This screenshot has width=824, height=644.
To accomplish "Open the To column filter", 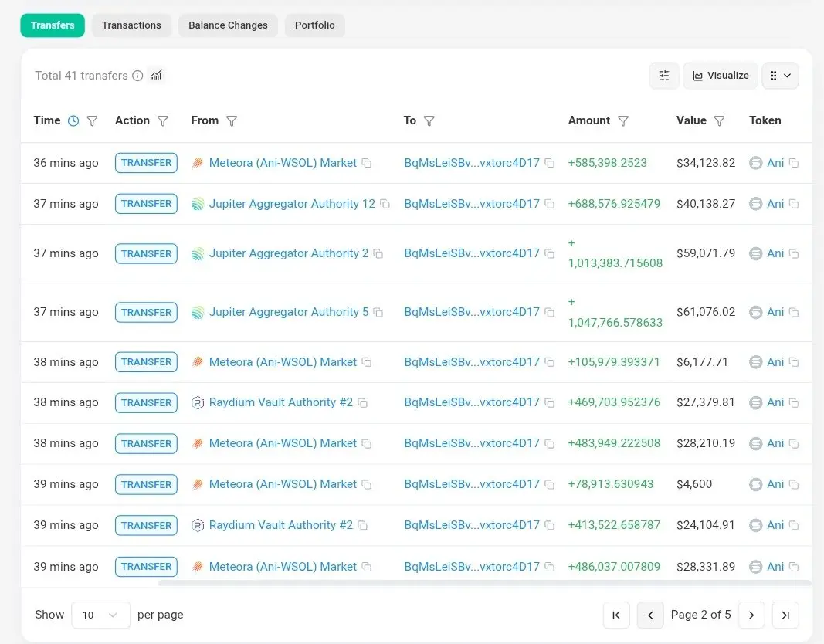I will point(429,120).
